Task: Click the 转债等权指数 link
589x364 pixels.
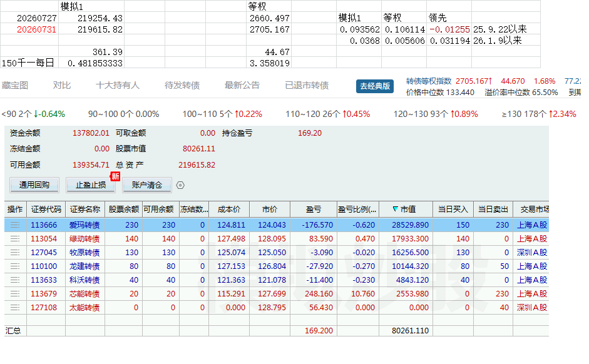Action: pos(429,81)
